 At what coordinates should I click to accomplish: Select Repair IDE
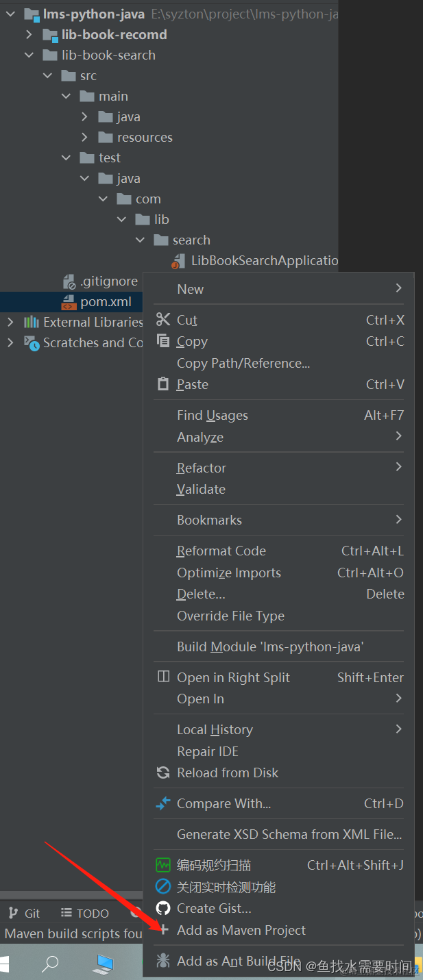click(208, 751)
